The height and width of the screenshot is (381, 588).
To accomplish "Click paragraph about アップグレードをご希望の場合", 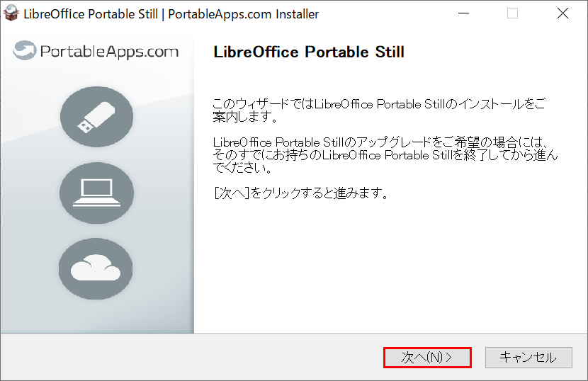I will click(x=385, y=155).
